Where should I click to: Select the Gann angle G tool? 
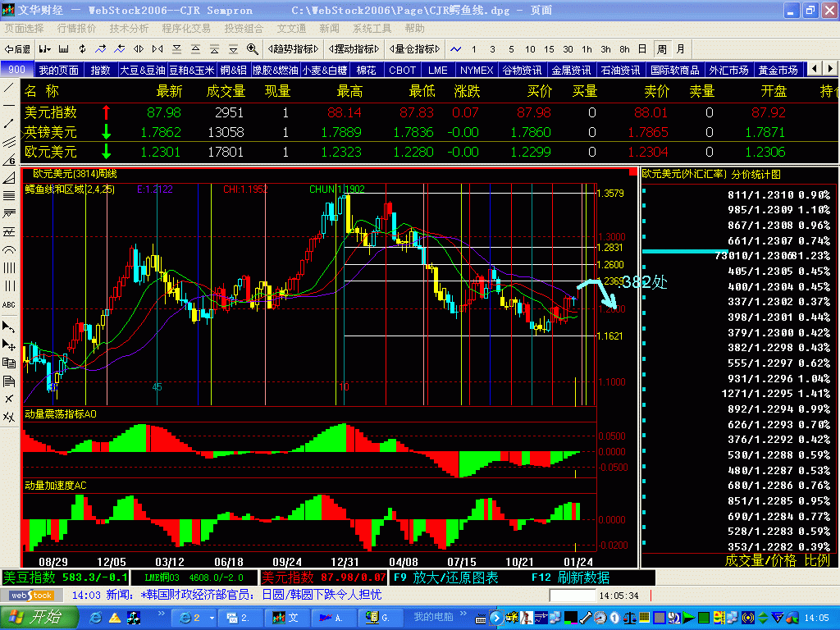(9, 159)
